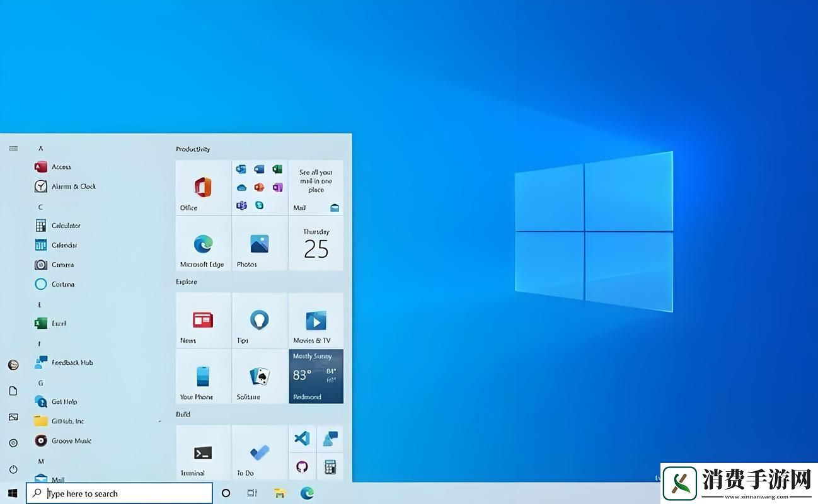Open the Photos tile

[x=259, y=246]
